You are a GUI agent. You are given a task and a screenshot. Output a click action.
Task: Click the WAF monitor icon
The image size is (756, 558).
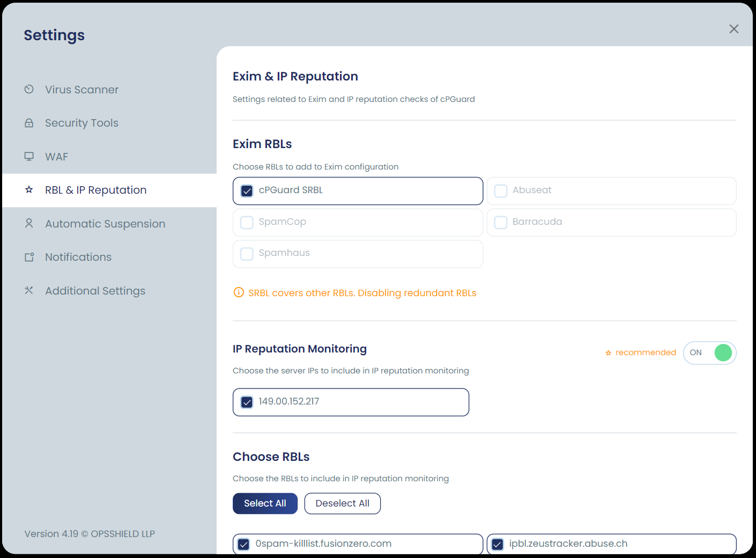(29, 156)
